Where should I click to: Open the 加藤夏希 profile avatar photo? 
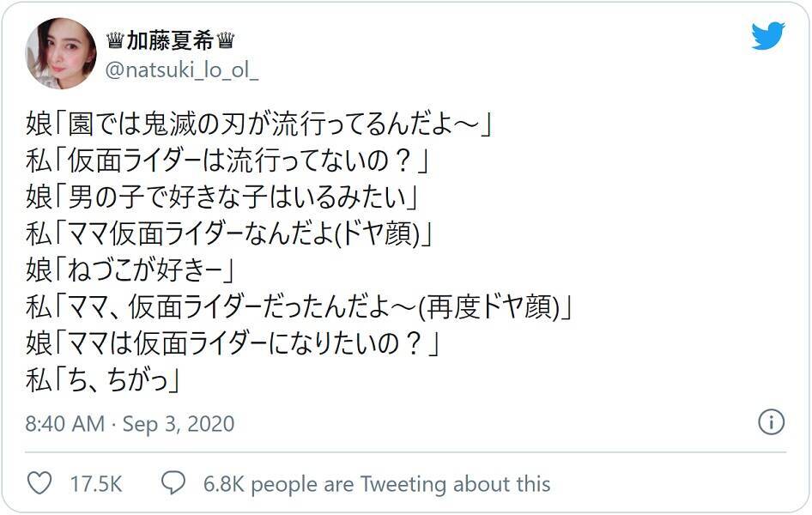[61, 53]
